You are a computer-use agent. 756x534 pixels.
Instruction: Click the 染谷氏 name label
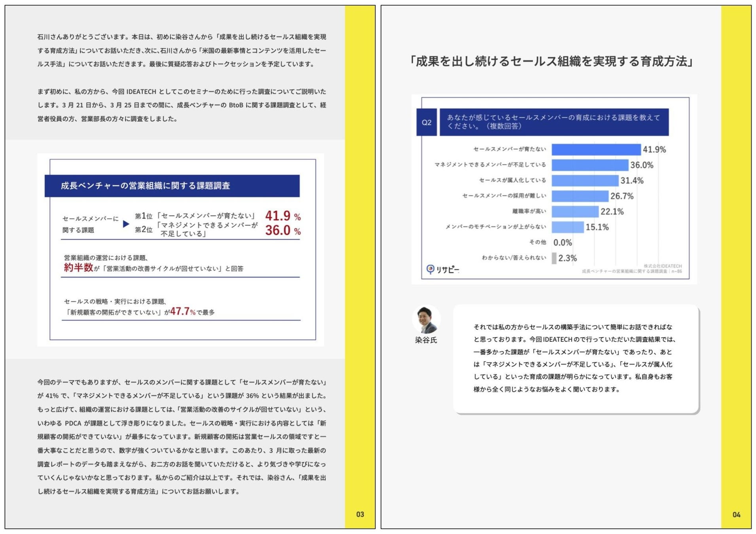coord(426,340)
